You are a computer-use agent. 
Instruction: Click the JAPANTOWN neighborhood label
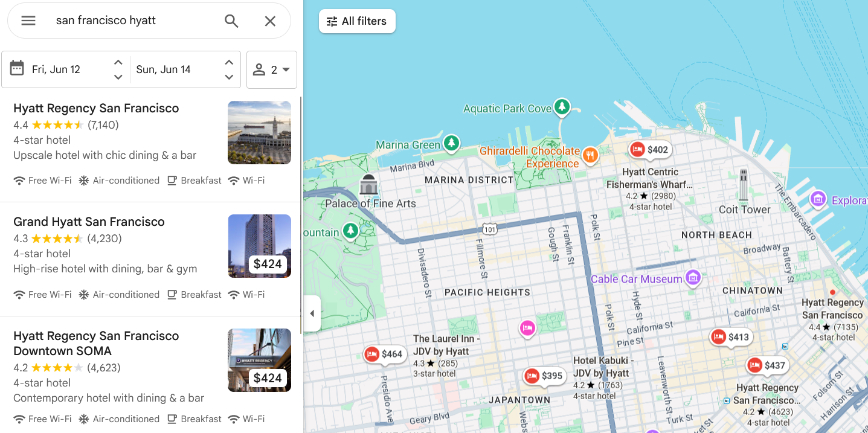(x=519, y=400)
